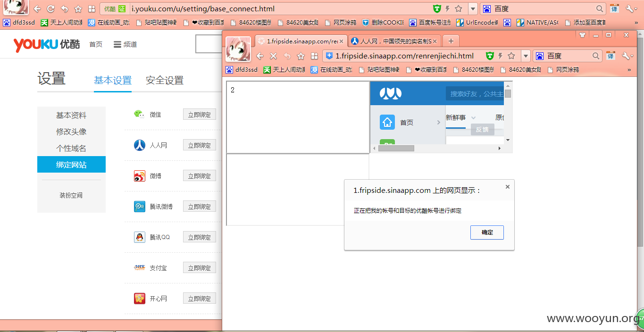The width and height of the screenshot is (644, 332).
Task: Click the favorites star in front window toolbar
Action: click(x=301, y=56)
